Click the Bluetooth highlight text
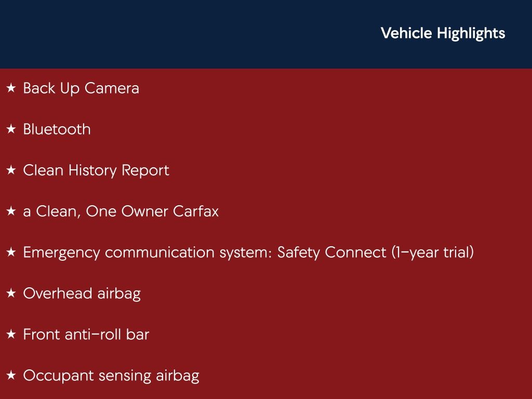 [57, 129]
